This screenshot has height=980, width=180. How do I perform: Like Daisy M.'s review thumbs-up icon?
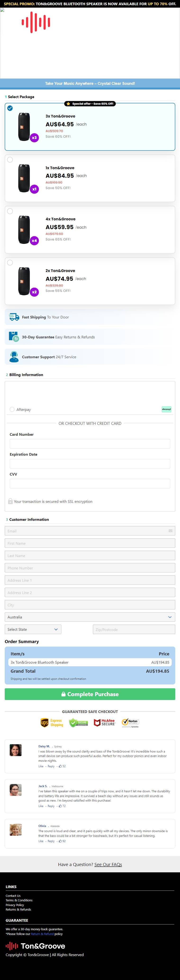click(60, 766)
